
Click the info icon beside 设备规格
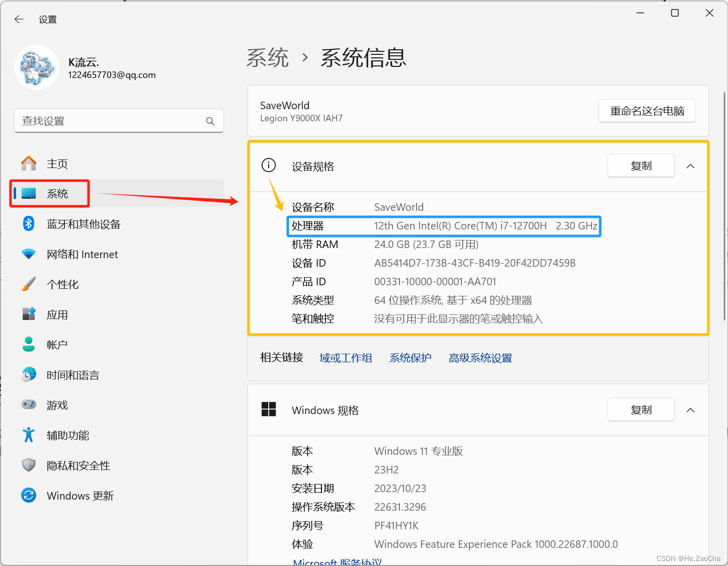269,165
